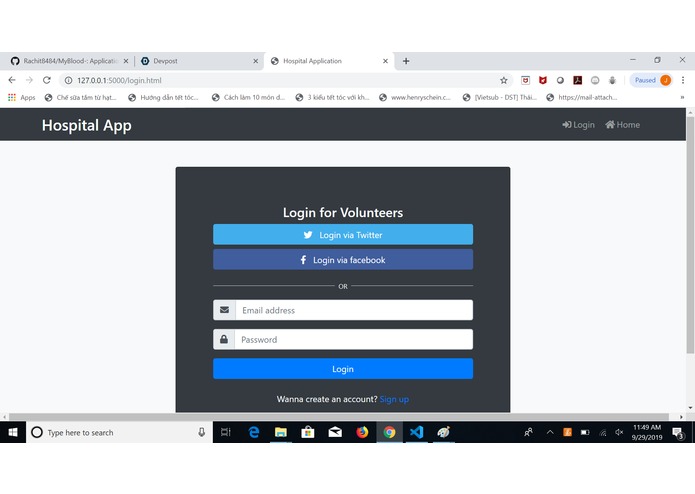Open the Action Center notifications icon
The image size is (695, 494).
pyautogui.click(x=677, y=433)
